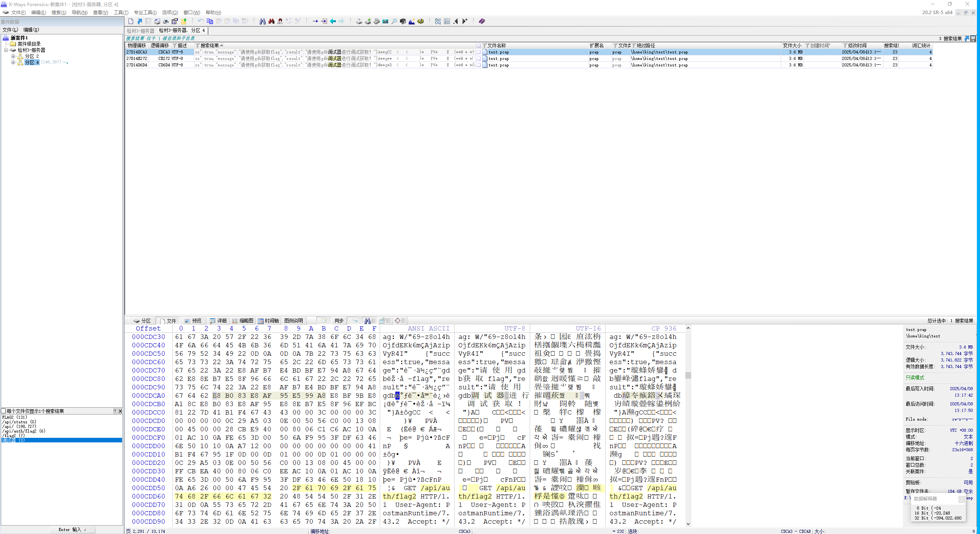Check the third test.pcap row checkbox
980x534 pixels.
(x=479, y=65)
